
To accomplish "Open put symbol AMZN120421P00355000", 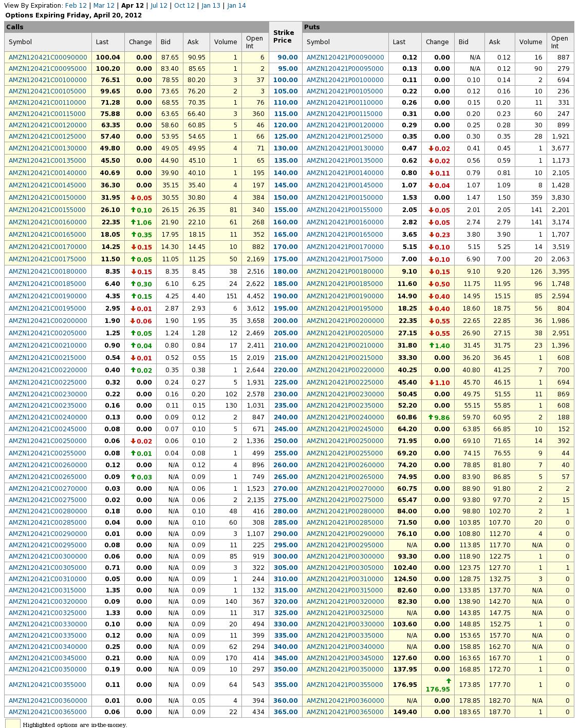I will 345,684.
